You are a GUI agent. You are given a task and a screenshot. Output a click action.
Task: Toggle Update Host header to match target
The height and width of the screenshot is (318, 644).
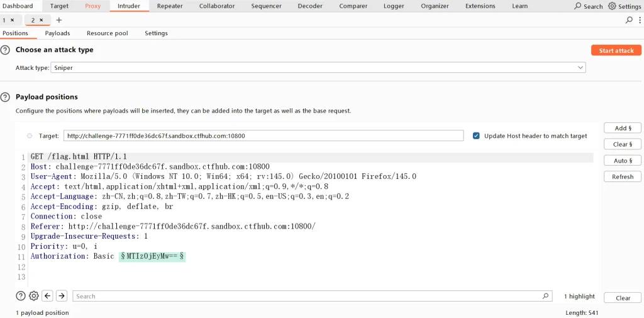pos(476,135)
